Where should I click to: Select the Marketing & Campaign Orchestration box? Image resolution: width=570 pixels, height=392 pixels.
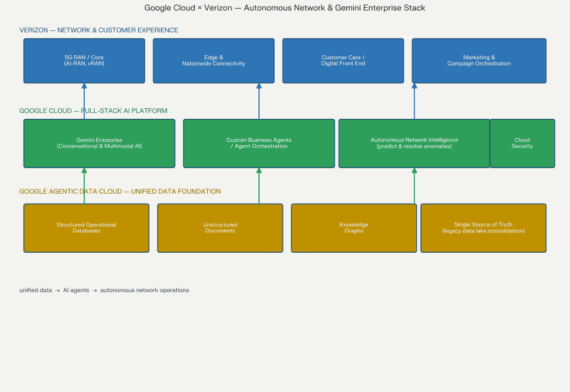[479, 60]
